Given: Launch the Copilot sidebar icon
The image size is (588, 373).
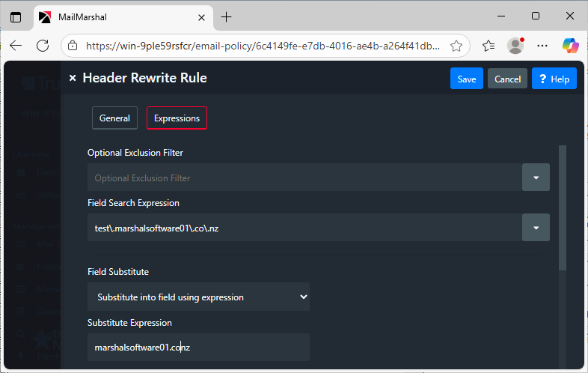Looking at the screenshot, I should (x=570, y=46).
